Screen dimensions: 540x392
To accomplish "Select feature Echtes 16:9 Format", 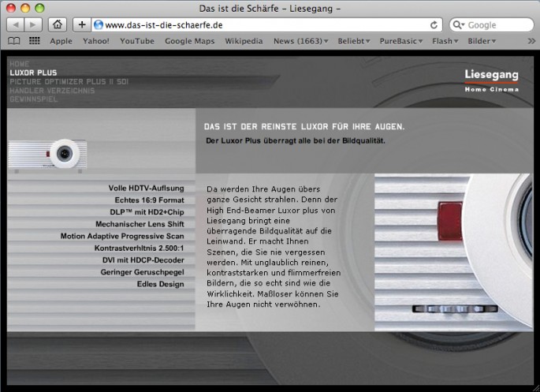I will click(x=150, y=200).
